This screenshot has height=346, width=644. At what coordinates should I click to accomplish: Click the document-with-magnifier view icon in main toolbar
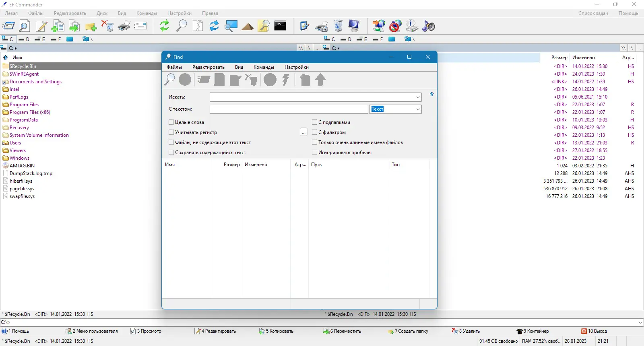coord(25,26)
